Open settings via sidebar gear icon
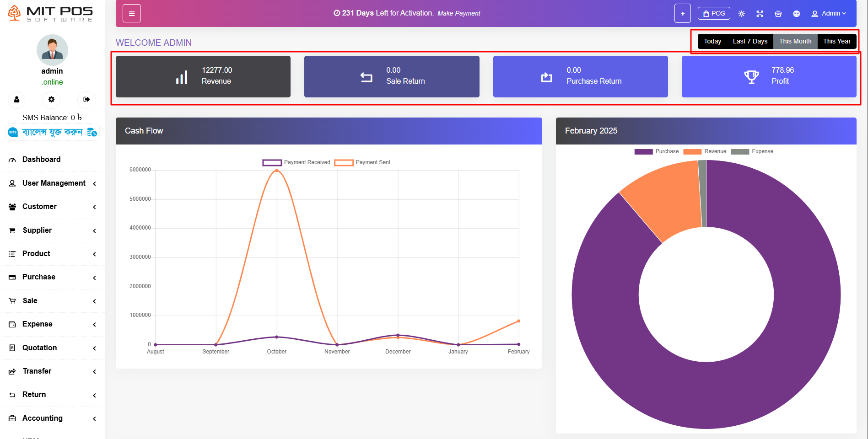 [51, 100]
